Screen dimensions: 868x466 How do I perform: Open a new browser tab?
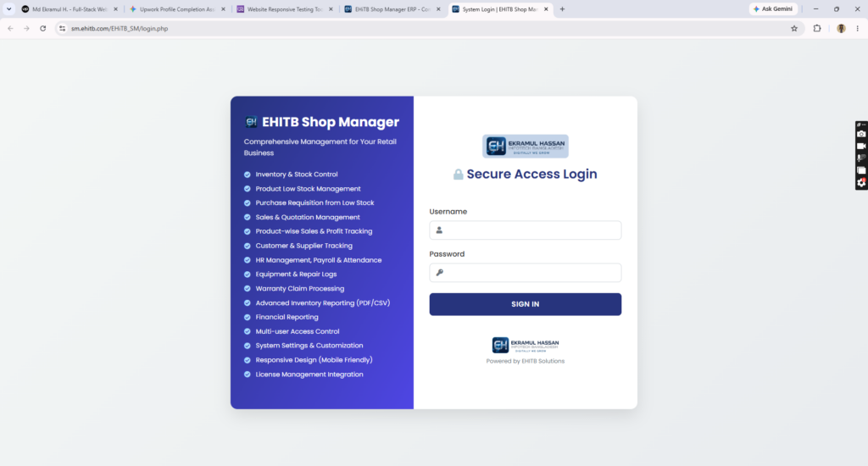click(x=563, y=9)
